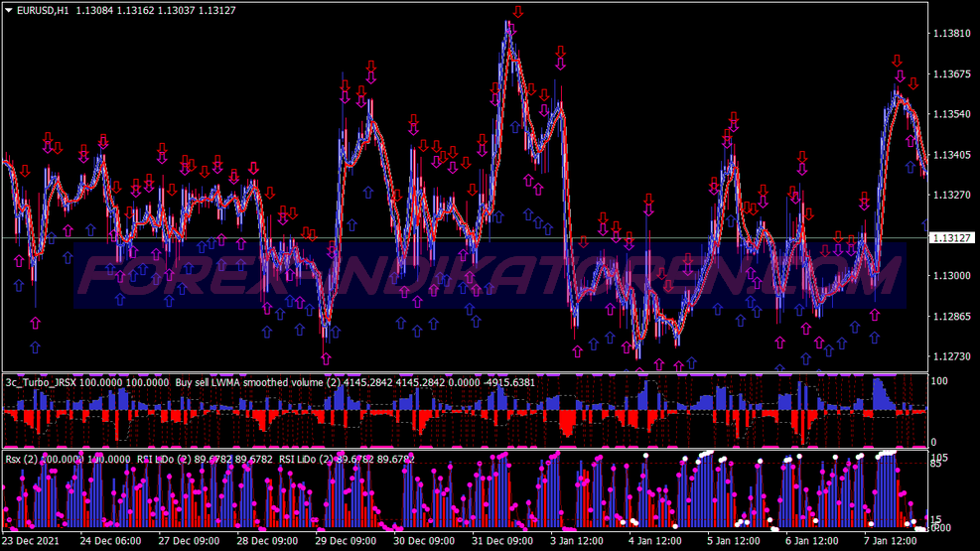Click time axis label 28 Dec 09:00
Viewport: 980px width, 551px height.
(267, 540)
